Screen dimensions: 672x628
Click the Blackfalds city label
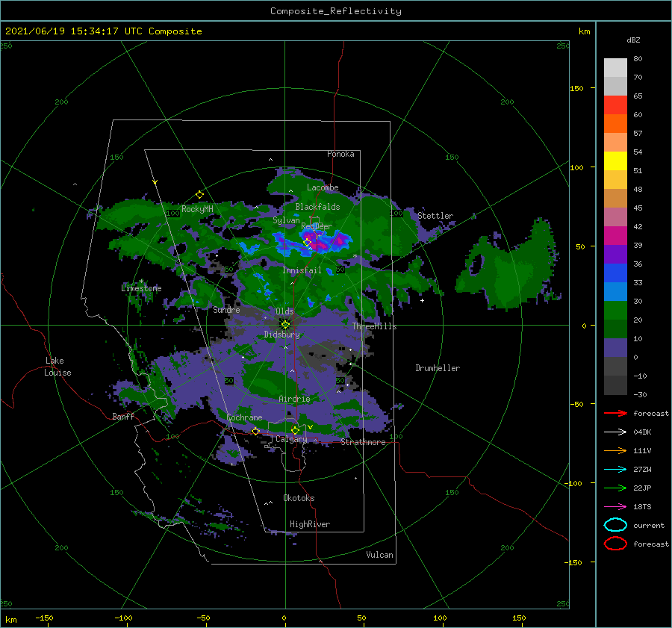[317, 207]
